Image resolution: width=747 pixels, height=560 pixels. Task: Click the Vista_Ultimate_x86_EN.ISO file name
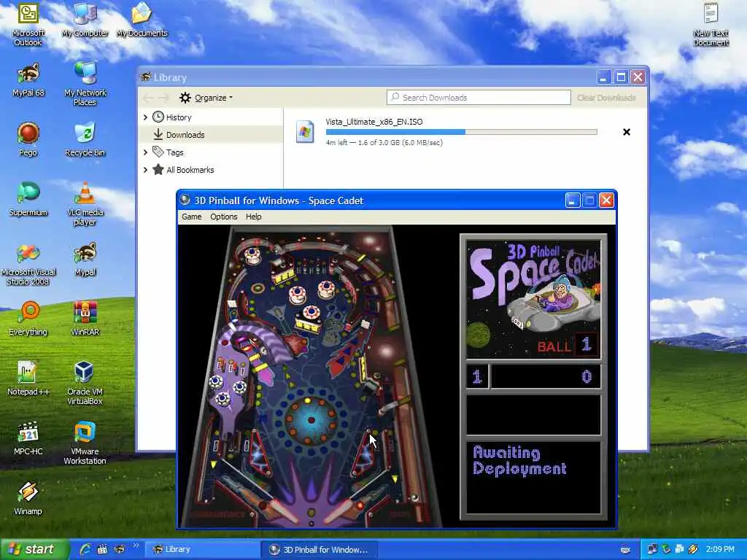point(374,122)
